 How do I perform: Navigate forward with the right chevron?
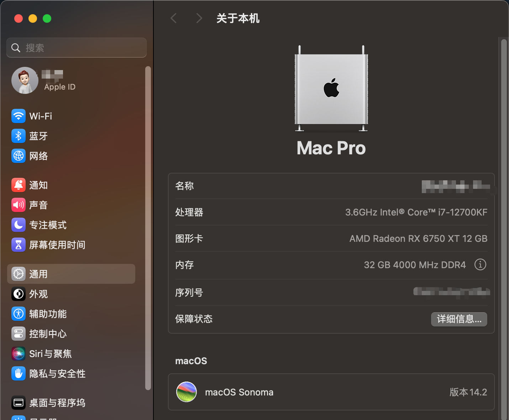coord(199,18)
